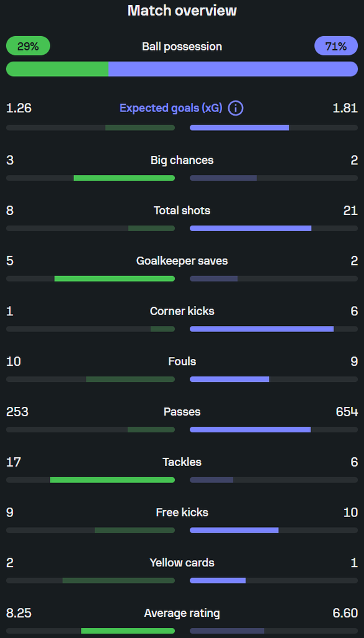Click the Tackles green bar
The width and height of the screenshot is (364, 638).
tap(113, 480)
